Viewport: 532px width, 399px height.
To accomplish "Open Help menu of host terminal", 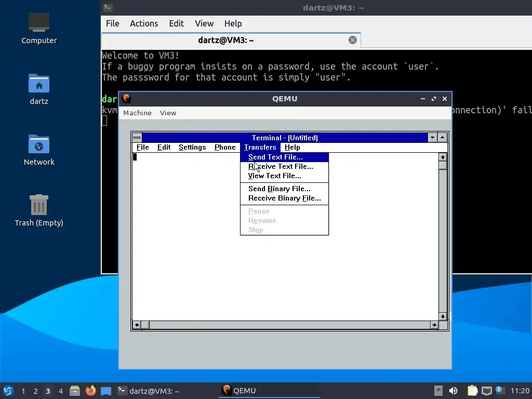I will 233,23.
